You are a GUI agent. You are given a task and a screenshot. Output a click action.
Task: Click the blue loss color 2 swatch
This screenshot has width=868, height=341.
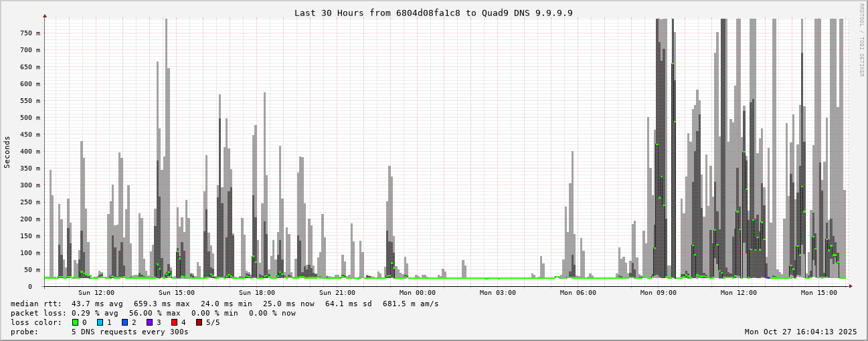[x=124, y=322]
